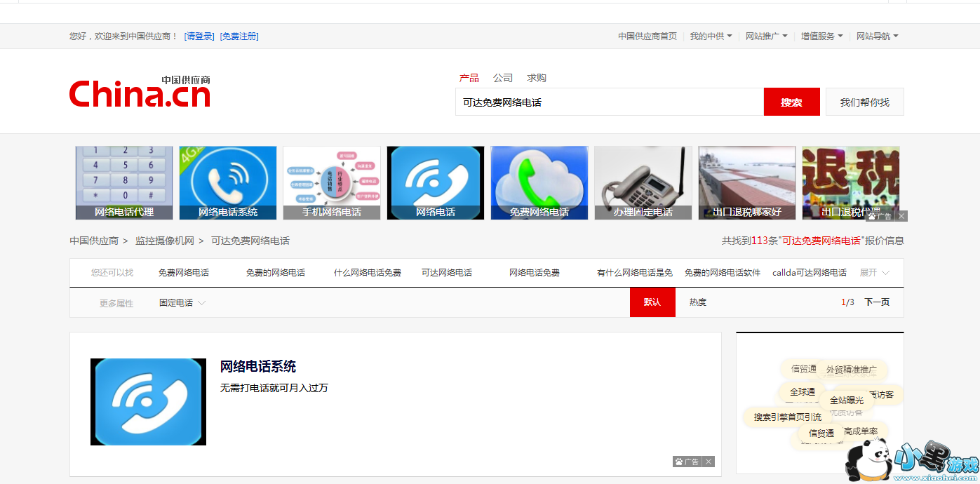
Task: Click the 外贸精准推广 bubble
Action: coord(851,370)
